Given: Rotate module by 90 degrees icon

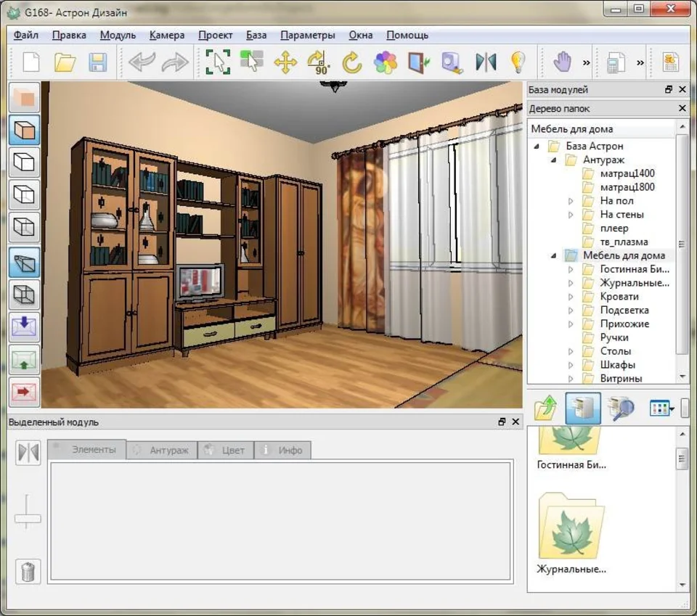Looking at the screenshot, I should tap(319, 62).
